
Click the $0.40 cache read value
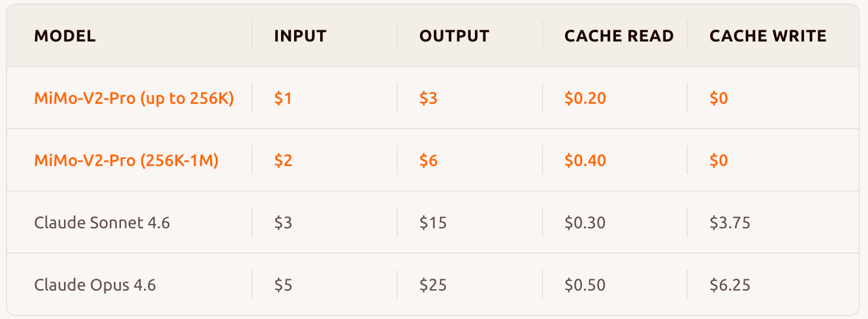585,161
